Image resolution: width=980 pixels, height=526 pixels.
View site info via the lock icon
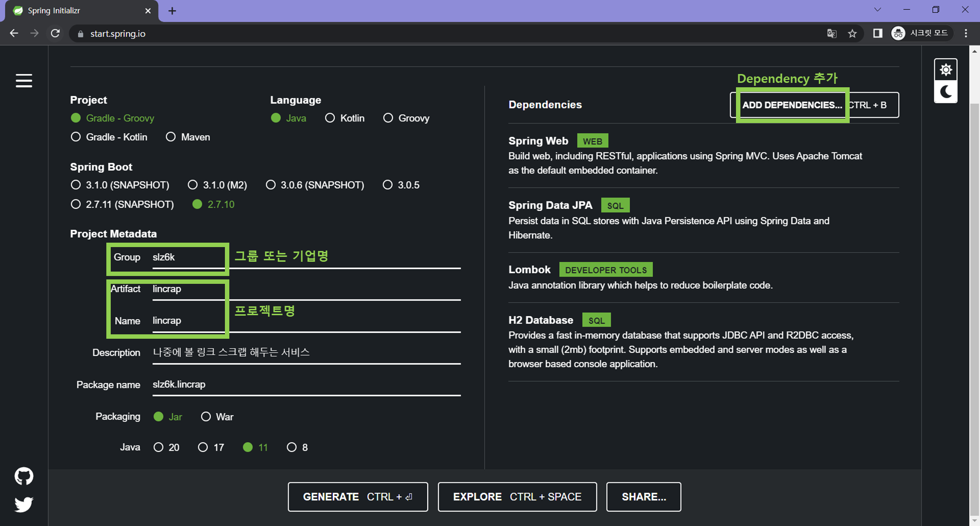click(80, 34)
